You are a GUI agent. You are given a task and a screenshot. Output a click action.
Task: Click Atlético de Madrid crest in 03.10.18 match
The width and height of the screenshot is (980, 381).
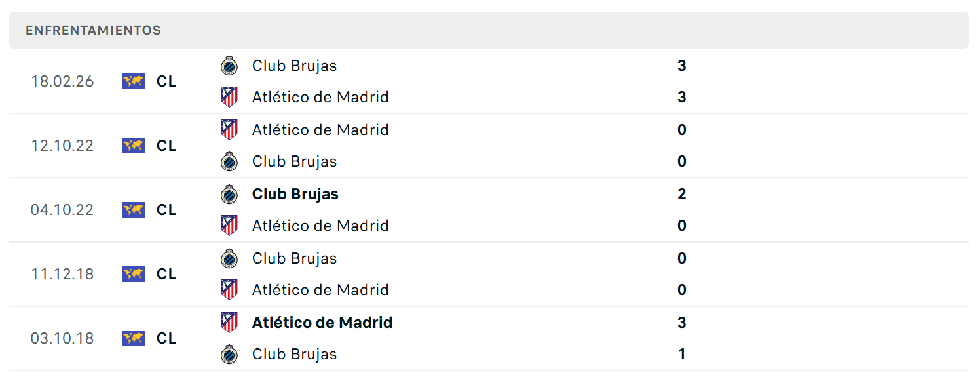229,323
